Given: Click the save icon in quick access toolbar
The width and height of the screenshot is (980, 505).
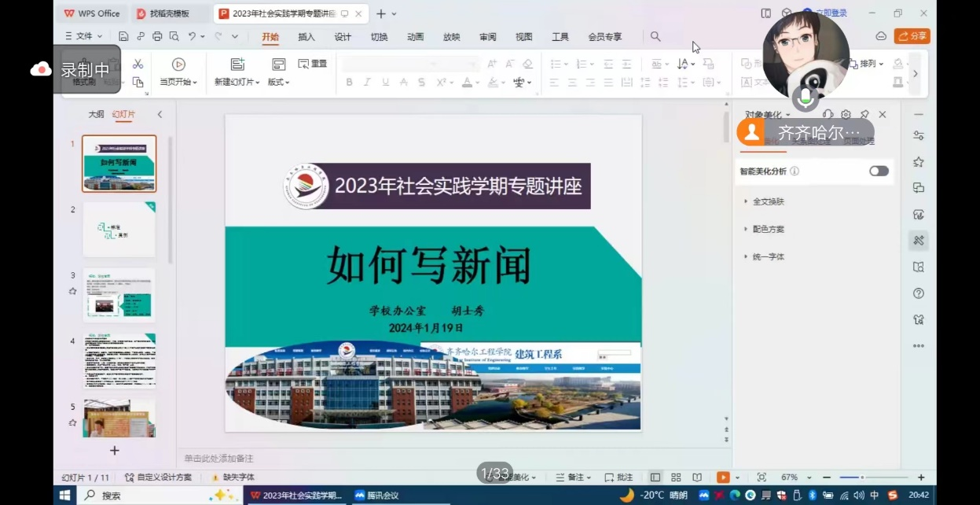Looking at the screenshot, I should [x=123, y=36].
